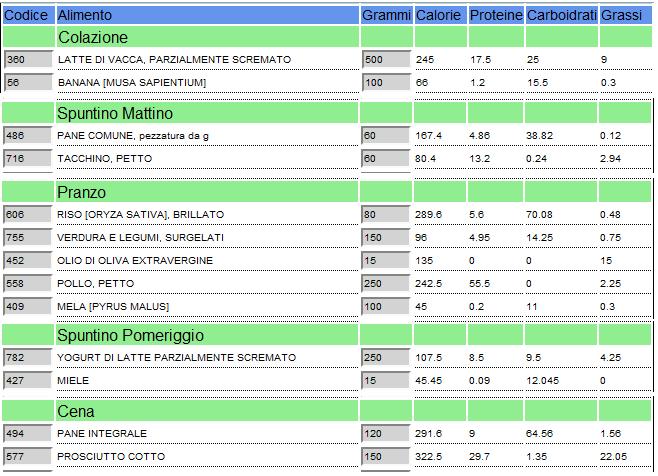Edit grams field for Prosciutto Cotto
This screenshot has height=476, width=658.
click(x=386, y=457)
